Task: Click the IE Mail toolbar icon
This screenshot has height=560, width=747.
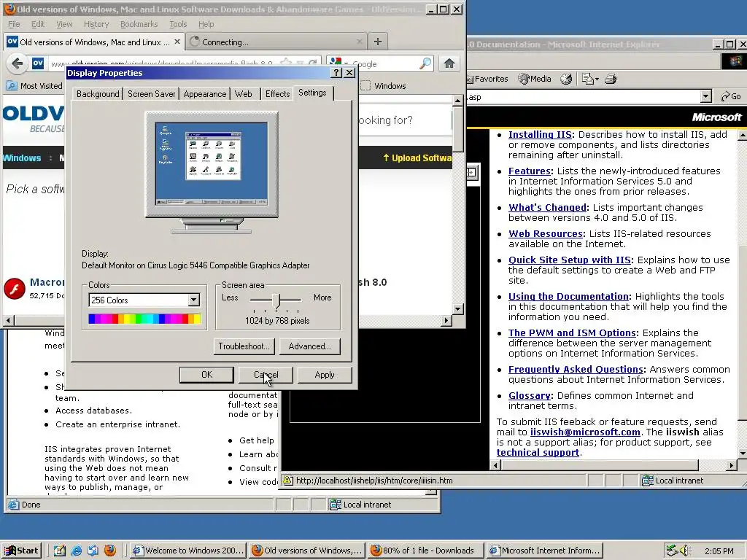Action: click(x=590, y=79)
